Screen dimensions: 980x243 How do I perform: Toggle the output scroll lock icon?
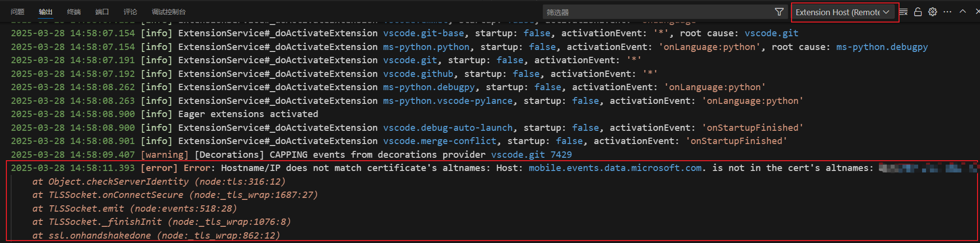tap(918, 12)
